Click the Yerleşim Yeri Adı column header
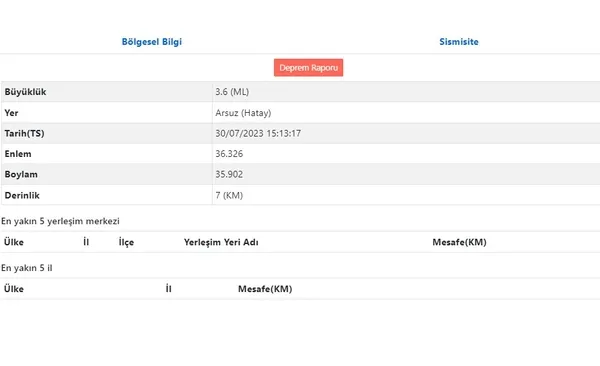This screenshot has width=600, height=366. coord(221,242)
